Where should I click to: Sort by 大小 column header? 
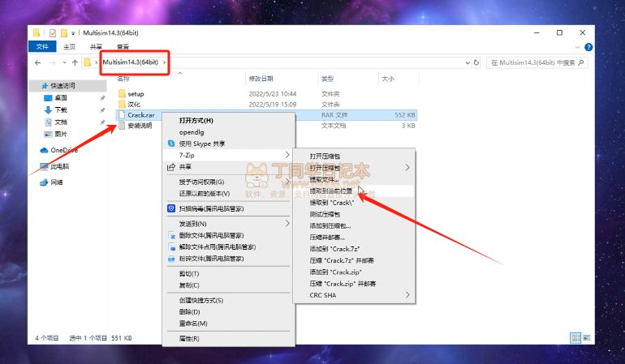[x=388, y=79]
